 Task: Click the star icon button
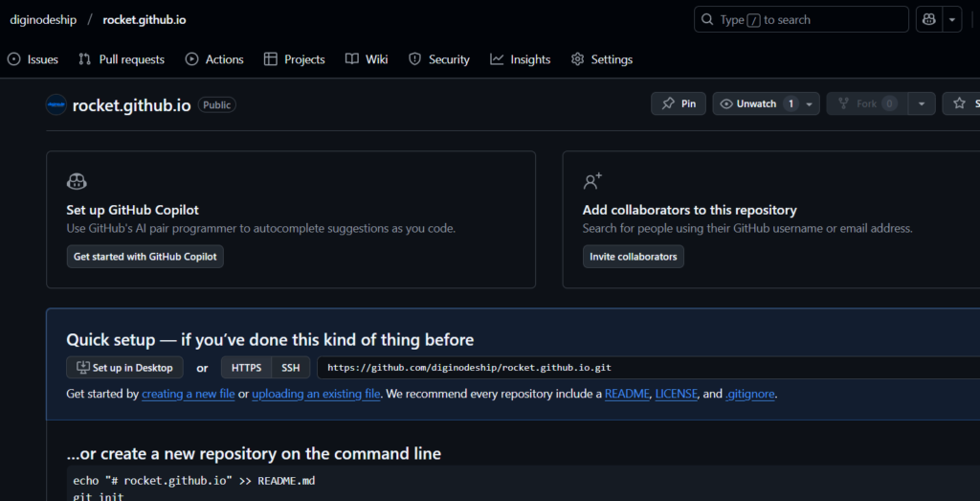click(x=961, y=103)
